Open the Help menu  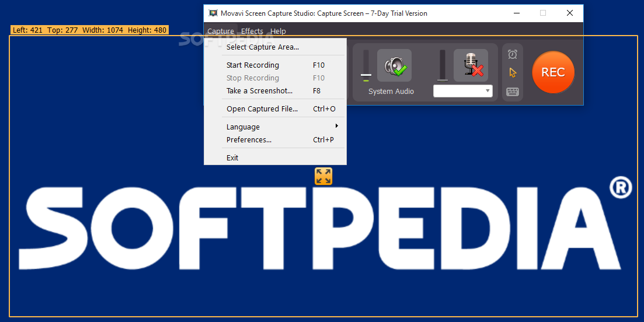(278, 31)
